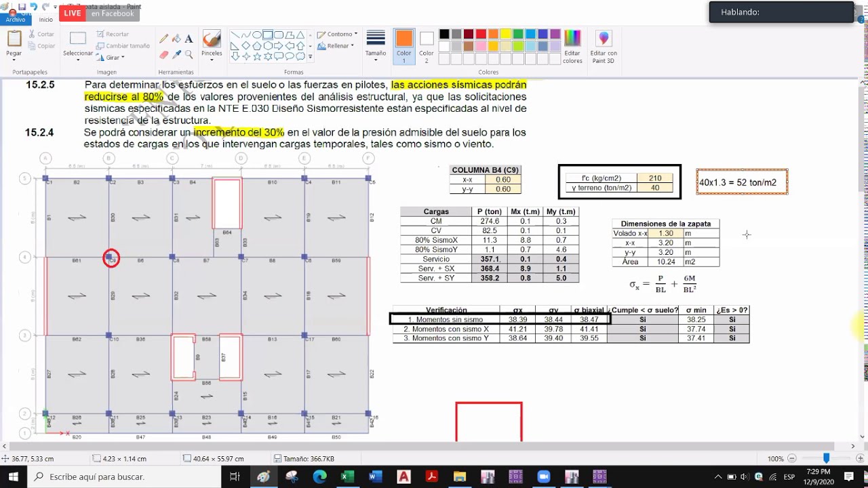Select the Eraser tool
Image resolution: width=868 pixels, height=488 pixels.
point(164,55)
